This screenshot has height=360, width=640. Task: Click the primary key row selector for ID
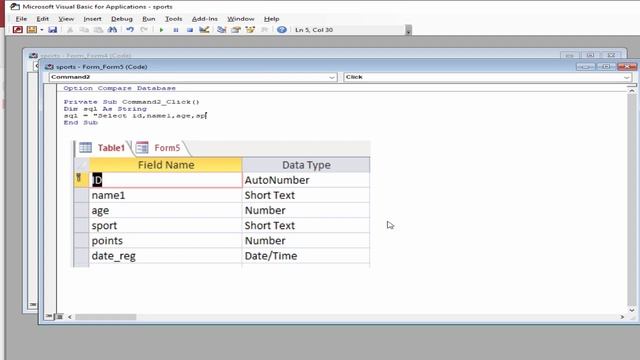[81, 180]
